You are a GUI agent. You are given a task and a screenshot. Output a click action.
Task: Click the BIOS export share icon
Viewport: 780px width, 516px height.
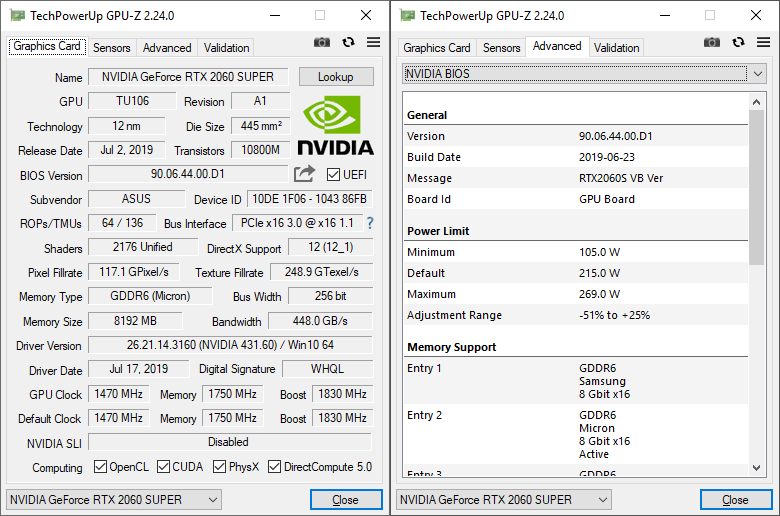[304, 174]
